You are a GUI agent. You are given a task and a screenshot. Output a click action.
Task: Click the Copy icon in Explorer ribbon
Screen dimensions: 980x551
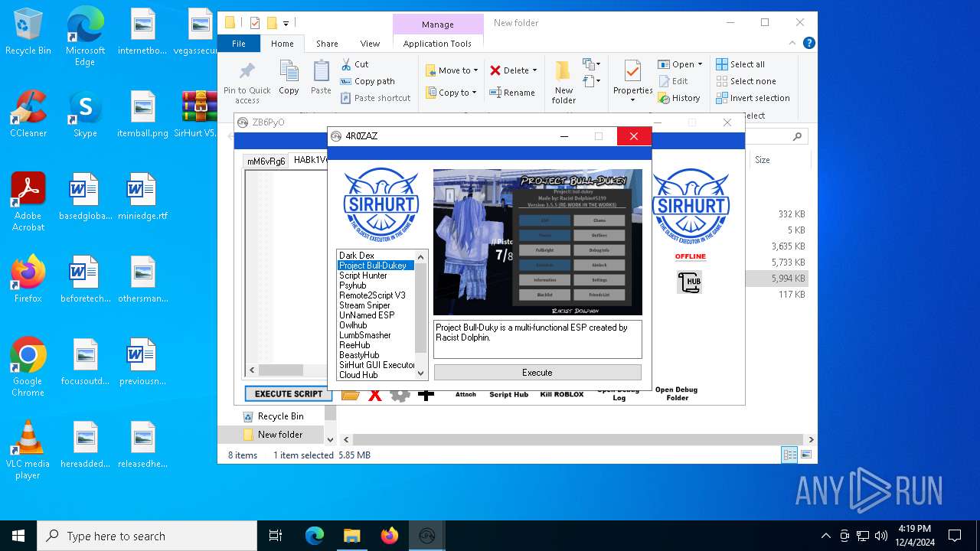pyautogui.click(x=289, y=72)
